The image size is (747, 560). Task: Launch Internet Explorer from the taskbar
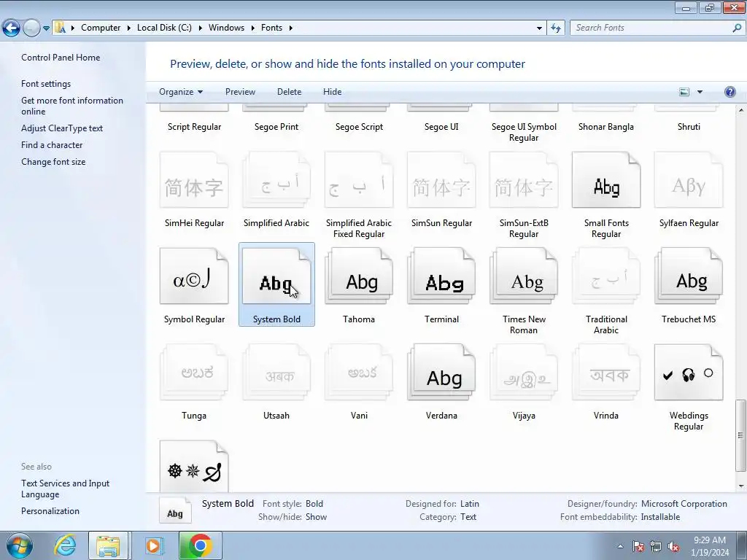tap(65, 545)
